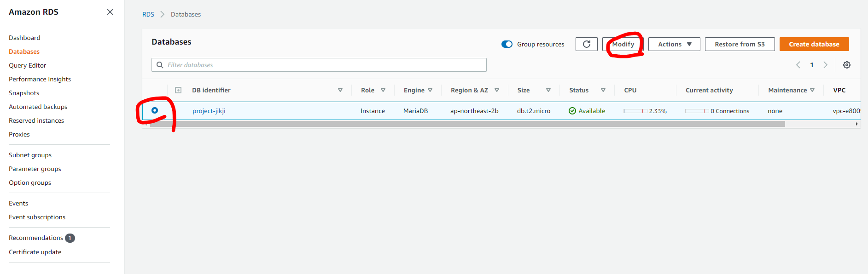Go to next page arrow
The image size is (868, 274).
[x=825, y=65]
